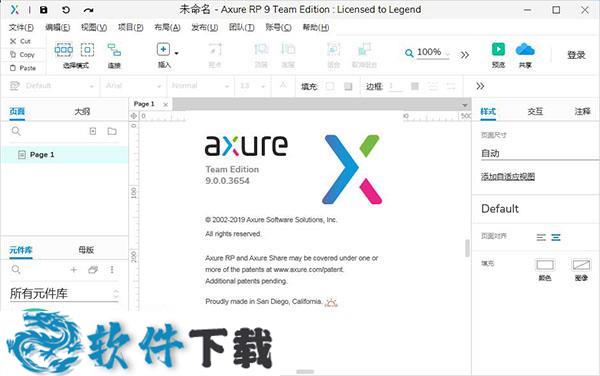
Task: Click the Login (登录) button
Action: [x=576, y=55]
